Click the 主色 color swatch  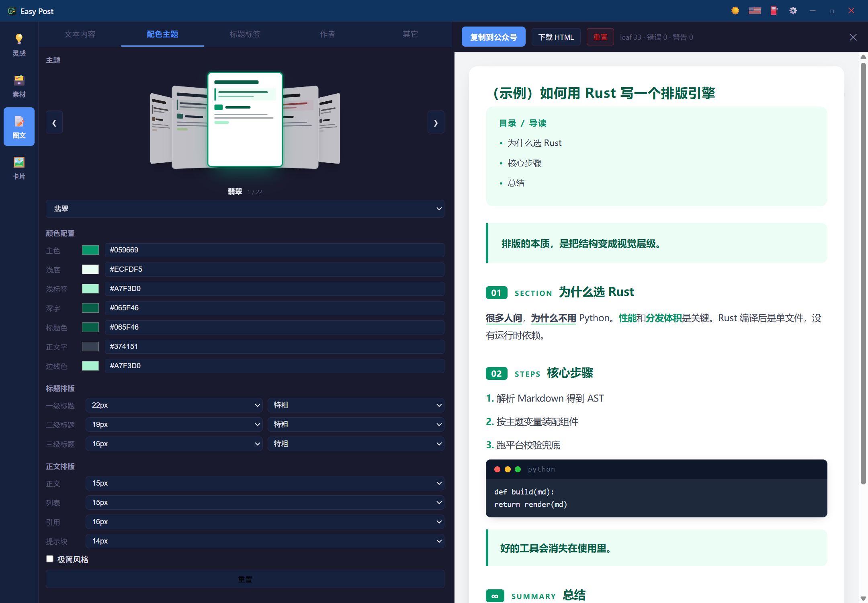[x=90, y=250]
